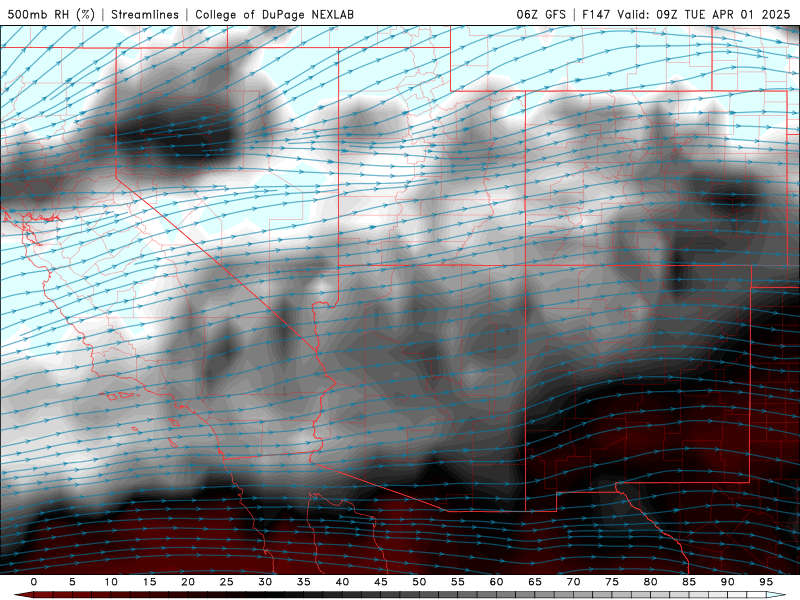Click the '500mb RH (%)' title text
Image resolution: width=800 pixels, height=600 pixels.
pos(51,14)
